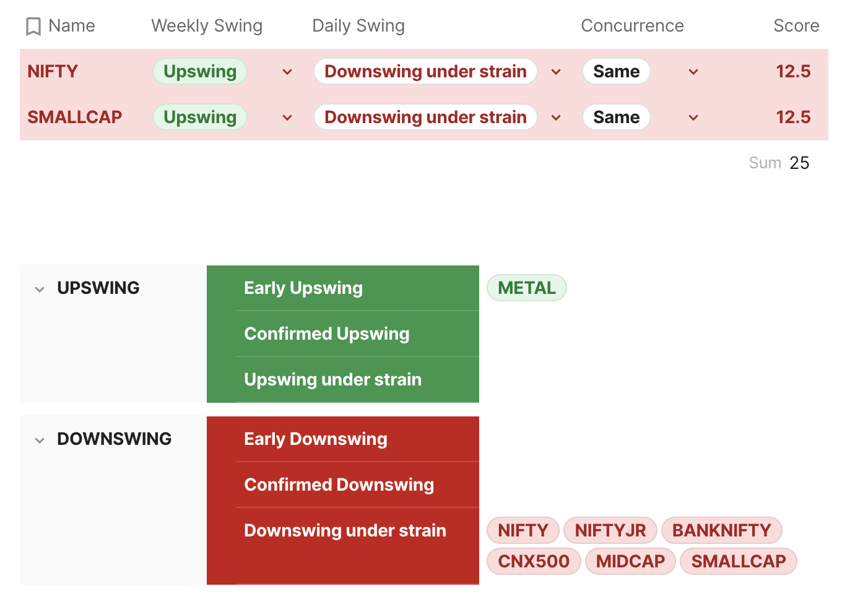The image size is (868, 594).
Task: Select the CNX500 tag
Action: [534, 561]
